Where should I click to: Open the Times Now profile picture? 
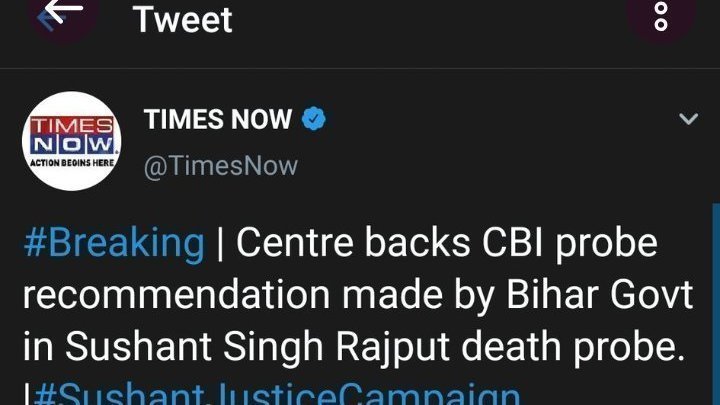point(71,142)
